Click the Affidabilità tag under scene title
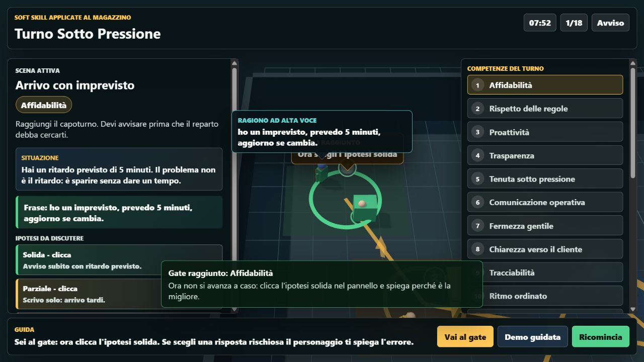This screenshot has height=362, width=644. point(44,105)
